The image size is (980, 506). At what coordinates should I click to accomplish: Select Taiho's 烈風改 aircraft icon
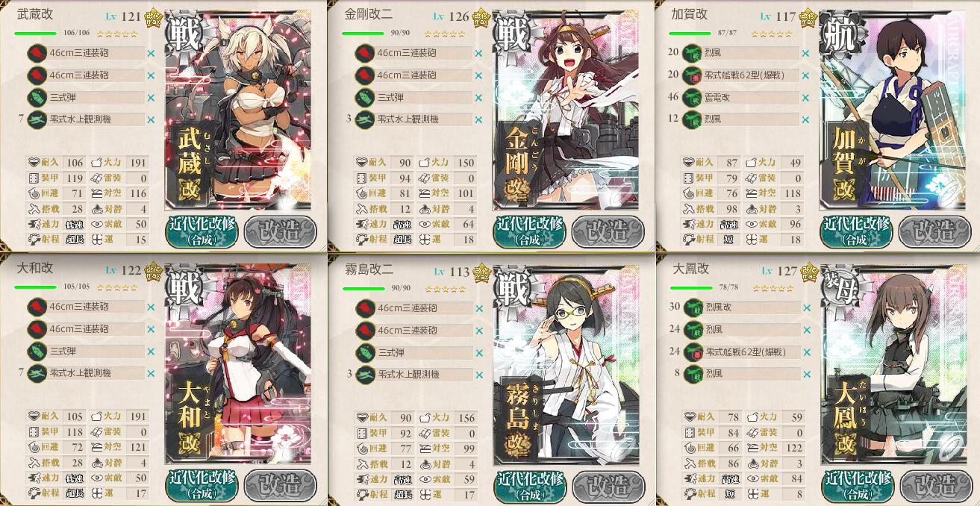[x=692, y=307]
